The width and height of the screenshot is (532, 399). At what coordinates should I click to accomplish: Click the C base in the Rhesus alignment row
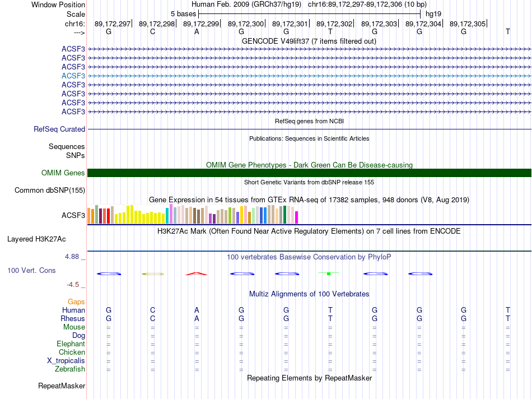coord(153,318)
